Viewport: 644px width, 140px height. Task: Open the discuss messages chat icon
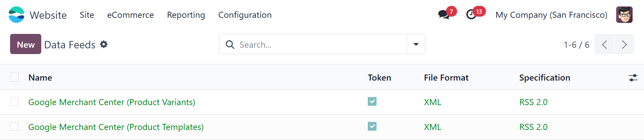(x=444, y=14)
